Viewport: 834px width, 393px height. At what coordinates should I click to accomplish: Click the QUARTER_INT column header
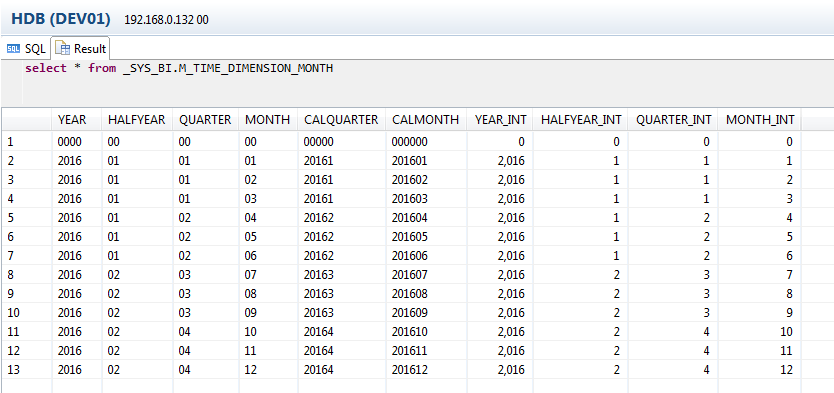pyautogui.click(x=673, y=120)
